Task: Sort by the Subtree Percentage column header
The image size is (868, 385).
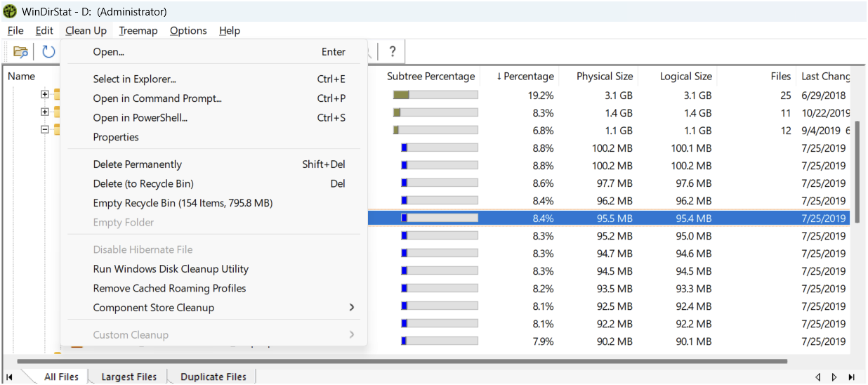Action: tap(431, 77)
